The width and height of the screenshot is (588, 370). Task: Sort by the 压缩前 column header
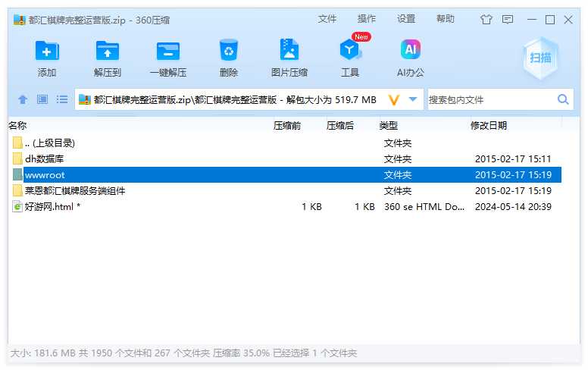tap(287, 125)
